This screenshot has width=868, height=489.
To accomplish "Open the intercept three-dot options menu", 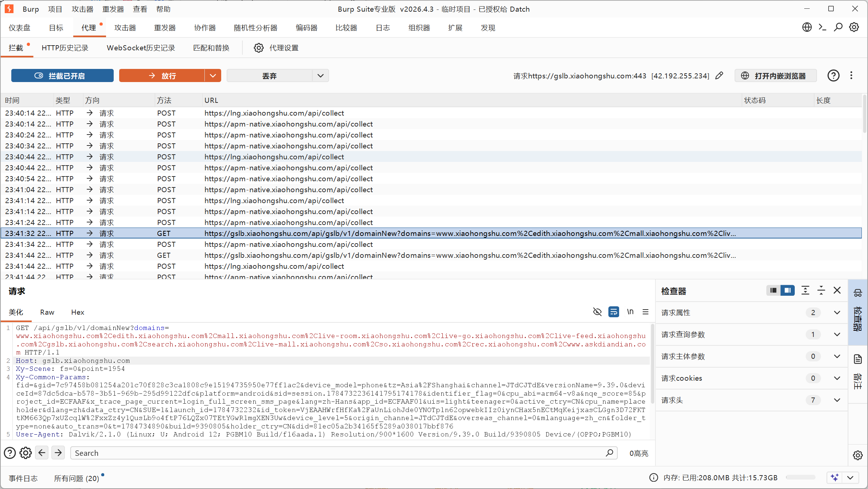I will click(851, 75).
